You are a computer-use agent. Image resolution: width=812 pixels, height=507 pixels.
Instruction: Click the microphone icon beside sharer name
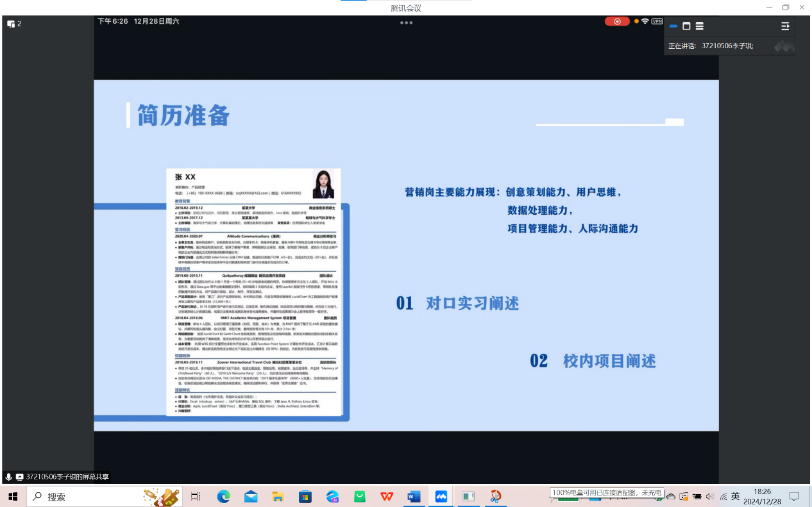8,477
